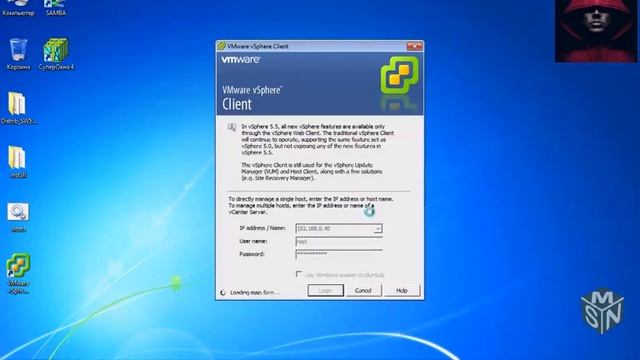Click the Help button
640x360 pixels.
[x=402, y=291]
